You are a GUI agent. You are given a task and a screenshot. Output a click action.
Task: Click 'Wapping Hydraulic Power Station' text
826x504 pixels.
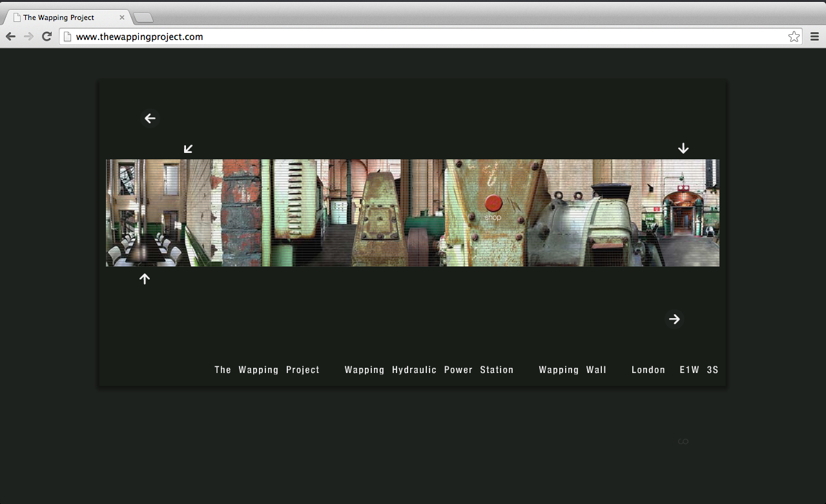[429, 370]
